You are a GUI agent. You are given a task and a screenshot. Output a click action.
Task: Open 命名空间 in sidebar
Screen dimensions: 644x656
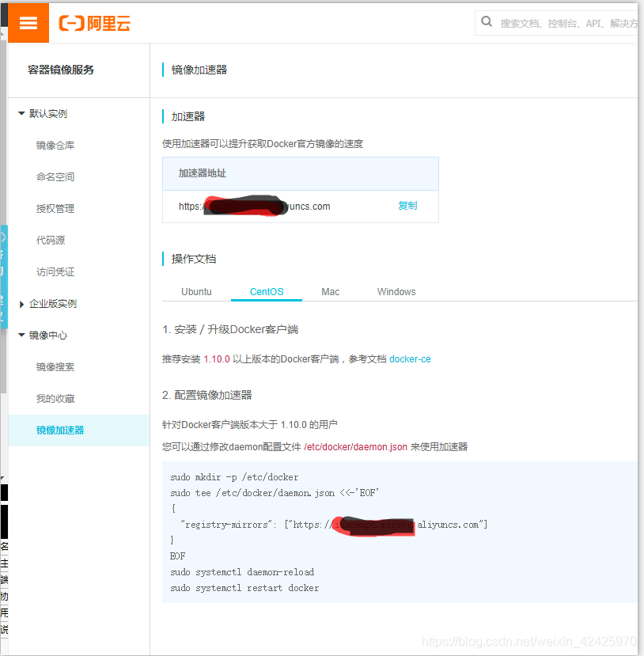55,177
